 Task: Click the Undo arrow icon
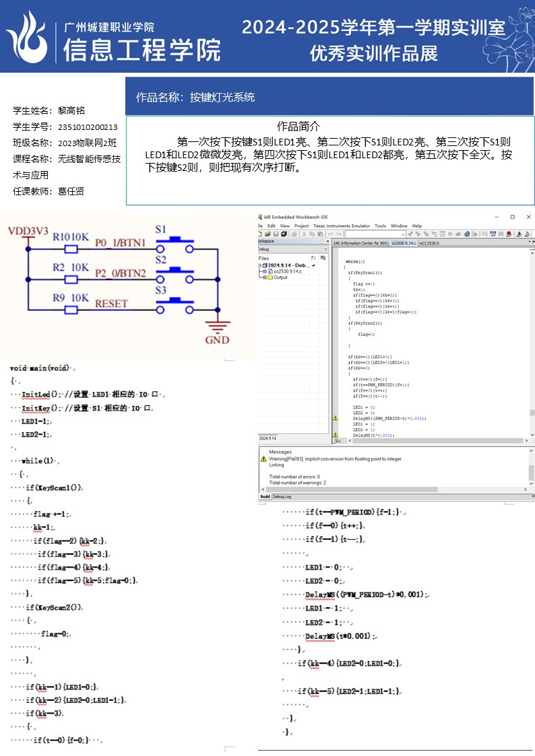(328, 234)
